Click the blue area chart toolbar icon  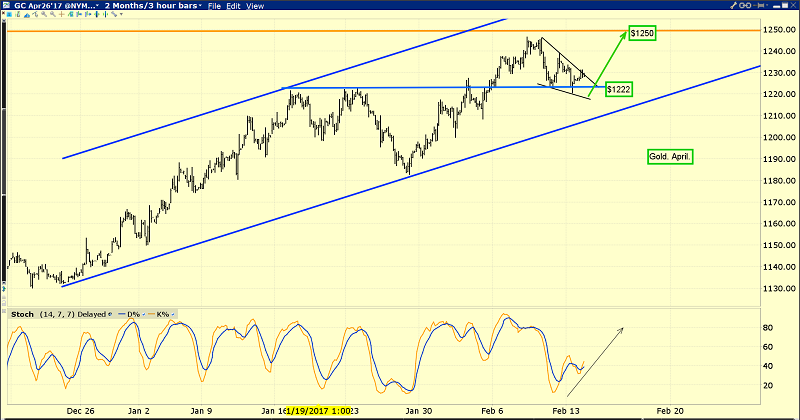[x=27, y=15]
